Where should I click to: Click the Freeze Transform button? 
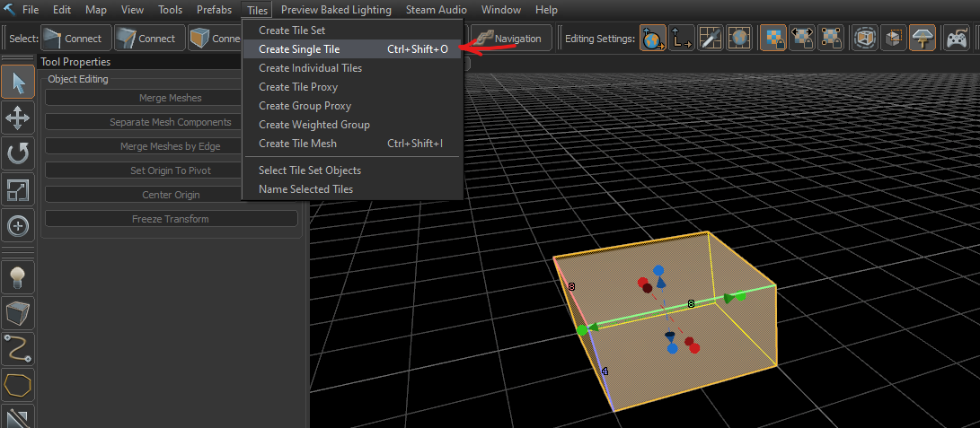171,220
